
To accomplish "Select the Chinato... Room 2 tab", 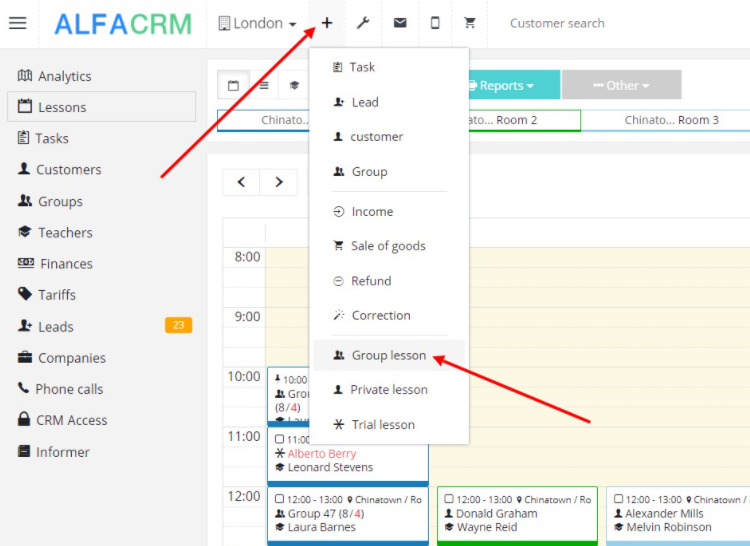I will point(524,120).
